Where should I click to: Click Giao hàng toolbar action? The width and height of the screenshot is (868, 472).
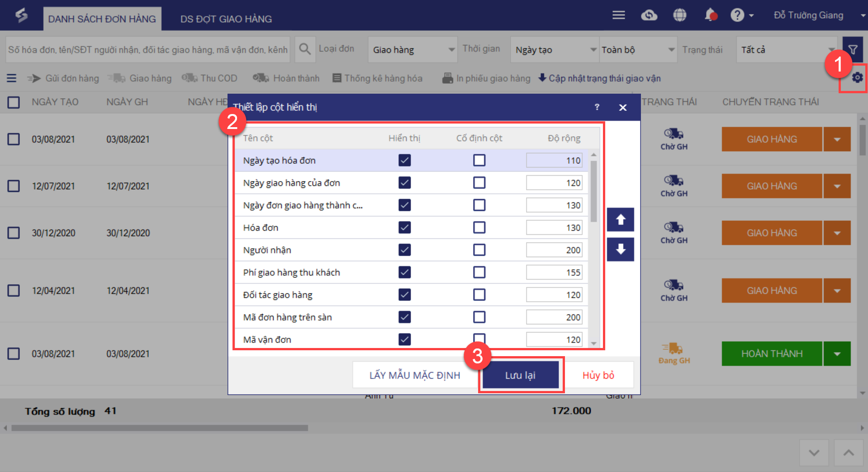[x=140, y=78]
